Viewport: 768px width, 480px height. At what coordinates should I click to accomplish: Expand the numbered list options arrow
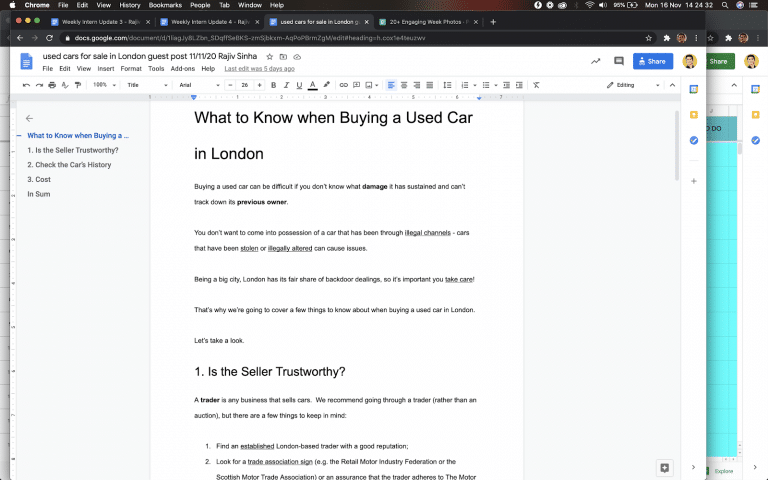point(475,85)
